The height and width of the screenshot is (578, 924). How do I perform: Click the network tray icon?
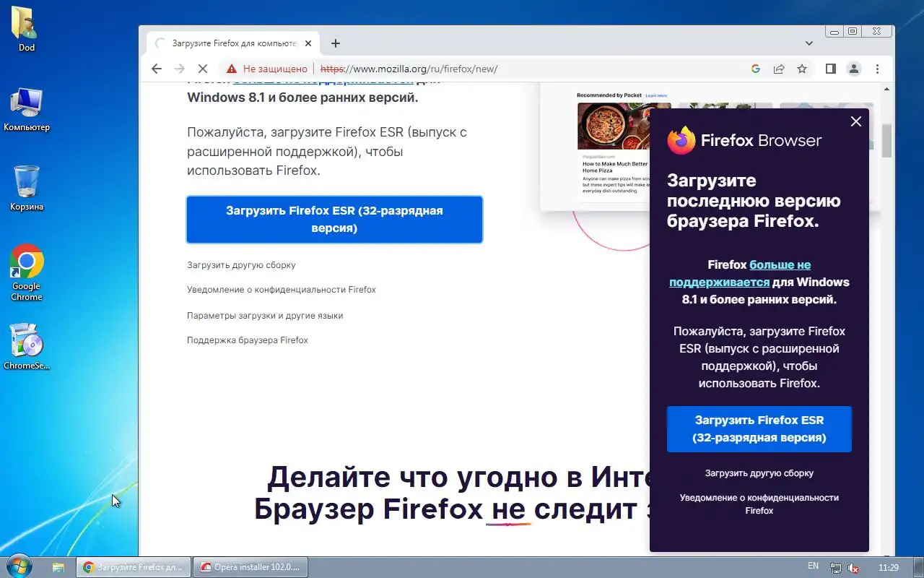point(836,568)
